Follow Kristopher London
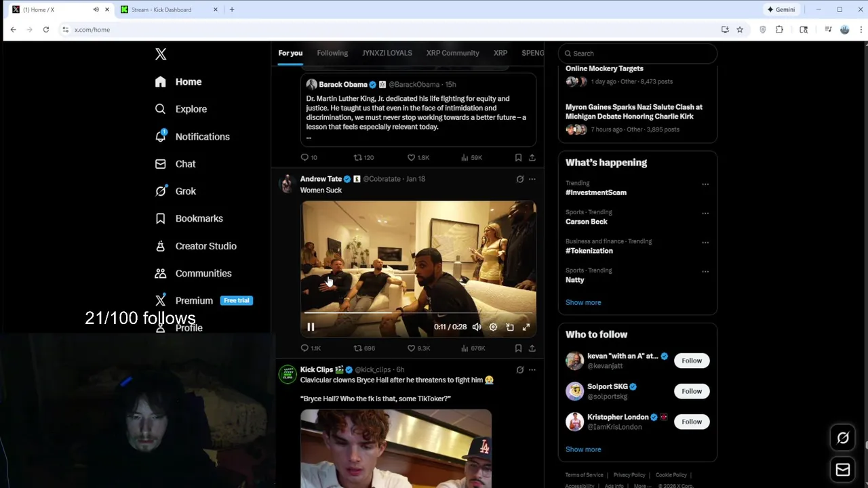Viewport: 868px width, 488px height. pos(692,422)
